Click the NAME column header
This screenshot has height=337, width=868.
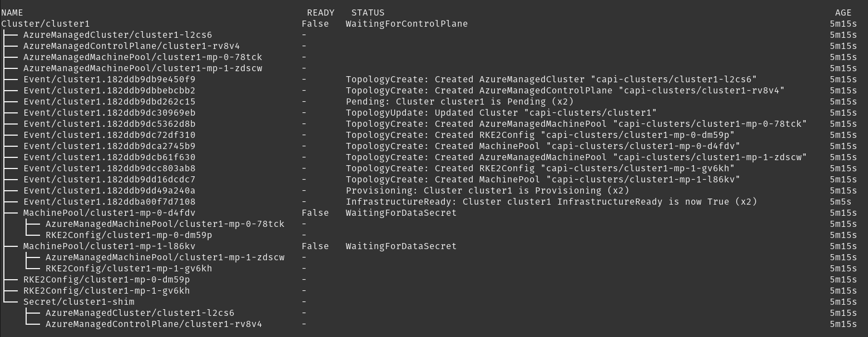coord(12,13)
